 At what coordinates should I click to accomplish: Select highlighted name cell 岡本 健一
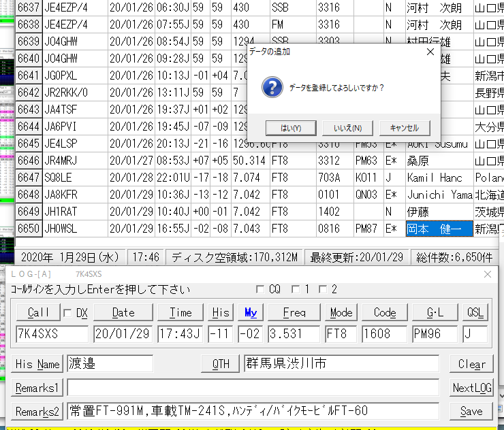coord(439,229)
